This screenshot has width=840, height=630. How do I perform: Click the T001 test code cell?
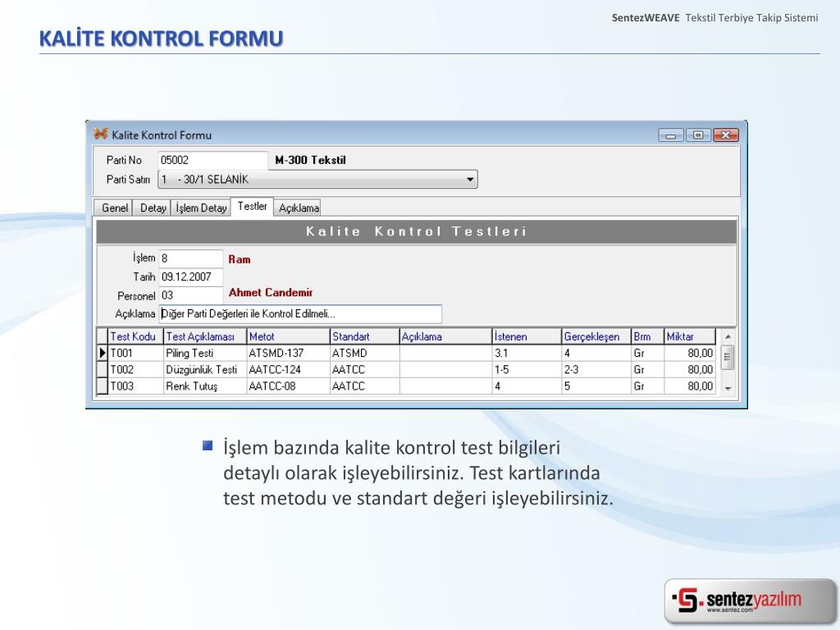point(135,353)
